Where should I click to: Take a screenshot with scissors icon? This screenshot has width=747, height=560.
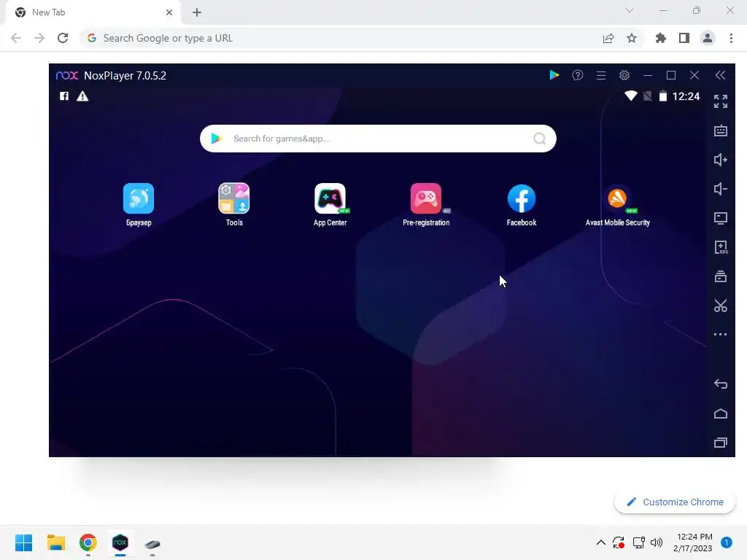tap(721, 306)
